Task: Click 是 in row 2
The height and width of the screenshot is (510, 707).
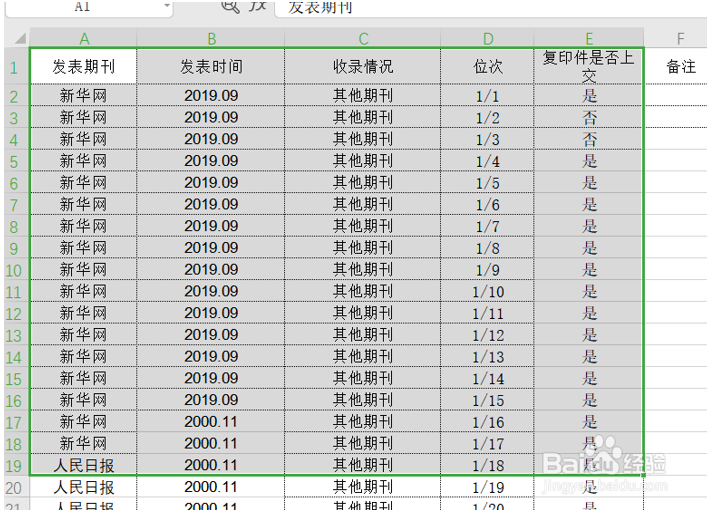Action: click(589, 96)
